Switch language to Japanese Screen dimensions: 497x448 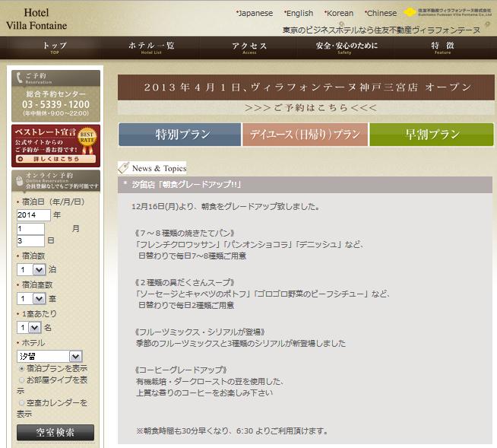coord(255,13)
